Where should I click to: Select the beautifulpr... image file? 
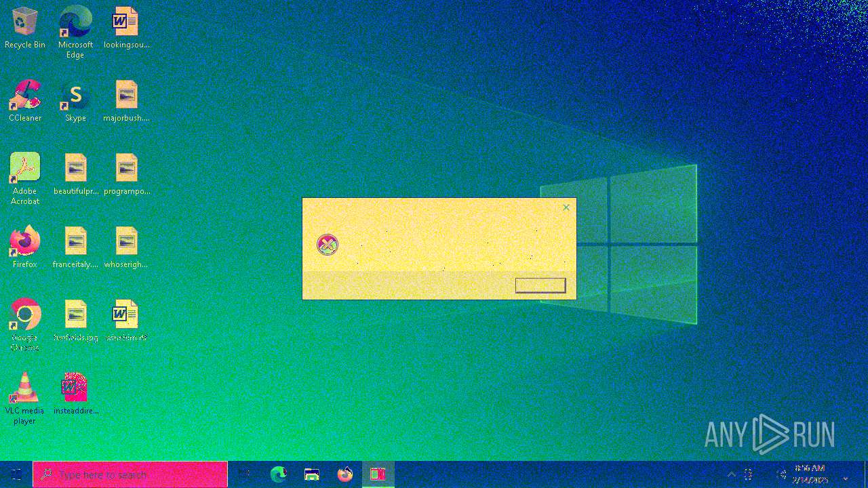click(75, 175)
